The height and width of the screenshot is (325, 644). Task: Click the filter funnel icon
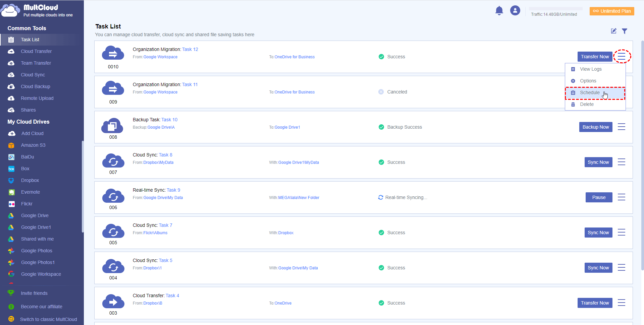624,31
